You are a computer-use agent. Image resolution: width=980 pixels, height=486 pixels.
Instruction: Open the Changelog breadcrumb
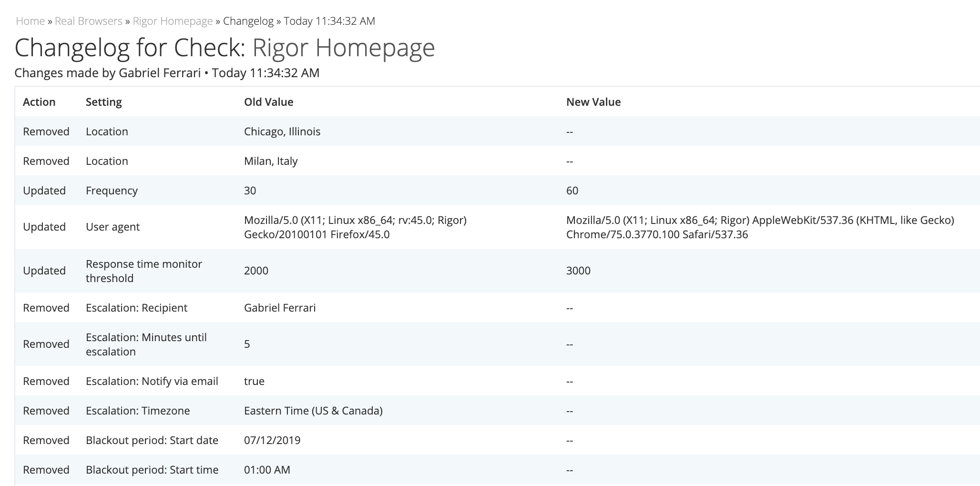pos(248,21)
